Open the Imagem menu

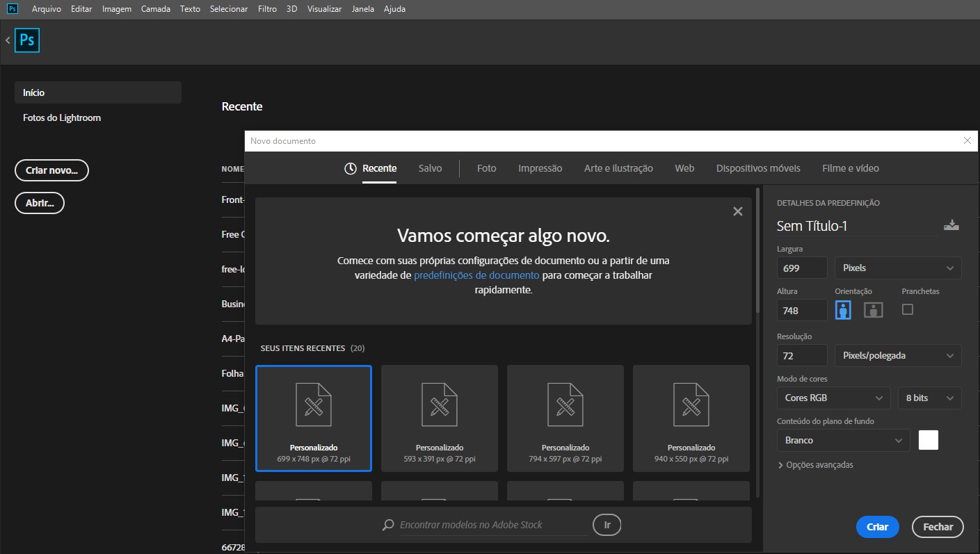tap(117, 9)
